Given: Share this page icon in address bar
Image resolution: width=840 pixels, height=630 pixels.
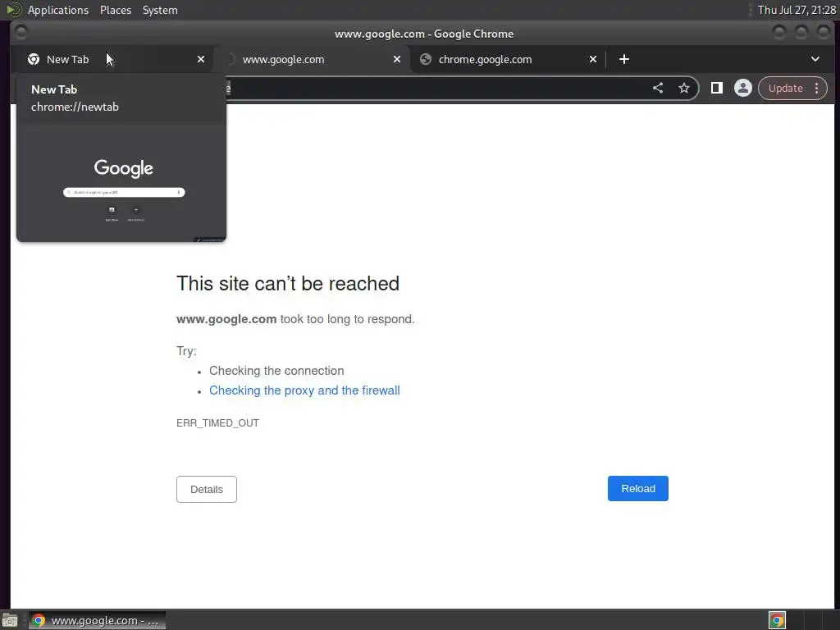Looking at the screenshot, I should [658, 89].
